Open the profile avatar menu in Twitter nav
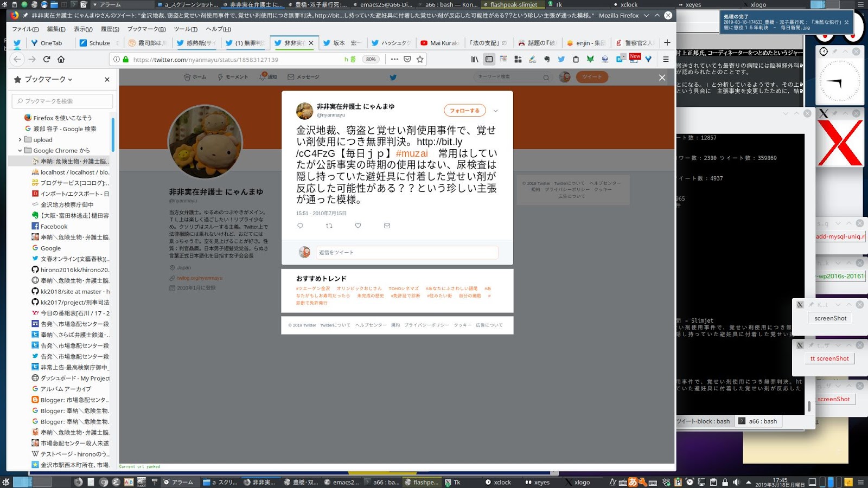The height and width of the screenshot is (488, 868). 565,77
